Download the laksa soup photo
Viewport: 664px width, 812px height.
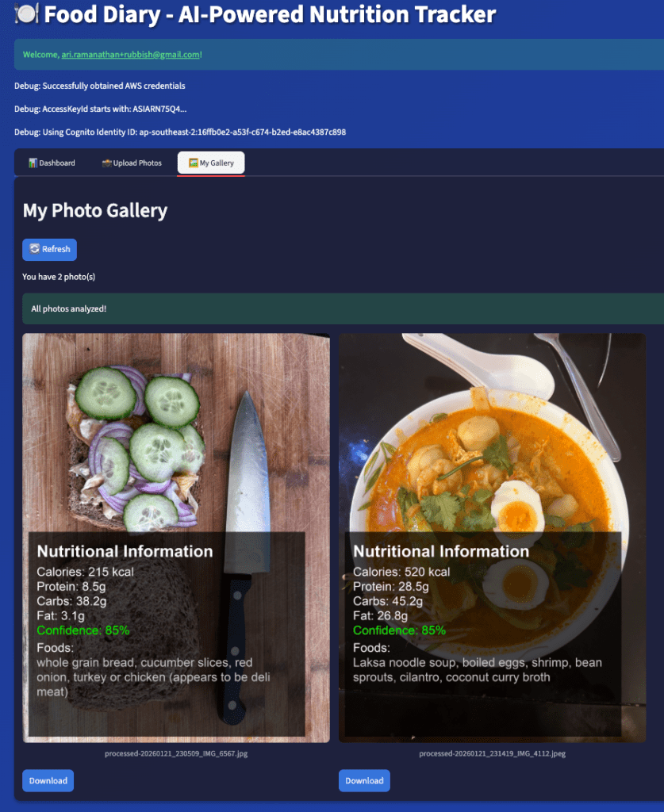click(x=365, y=780)
